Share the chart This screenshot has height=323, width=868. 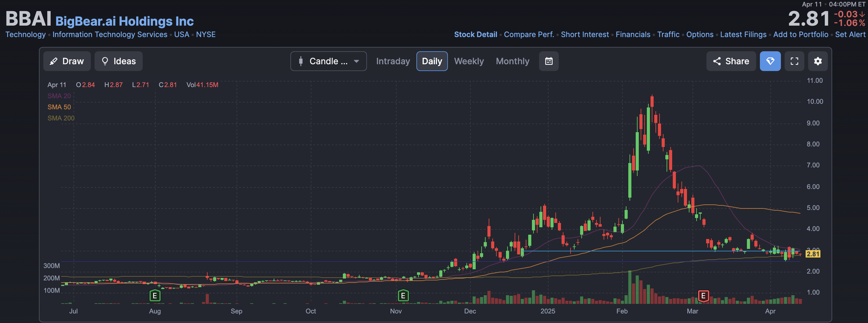click(731, 61)
